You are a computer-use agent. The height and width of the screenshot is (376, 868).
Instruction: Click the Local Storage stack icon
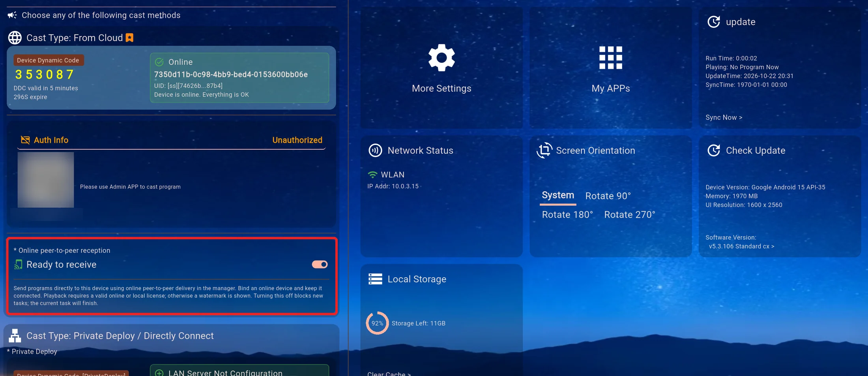375,279
